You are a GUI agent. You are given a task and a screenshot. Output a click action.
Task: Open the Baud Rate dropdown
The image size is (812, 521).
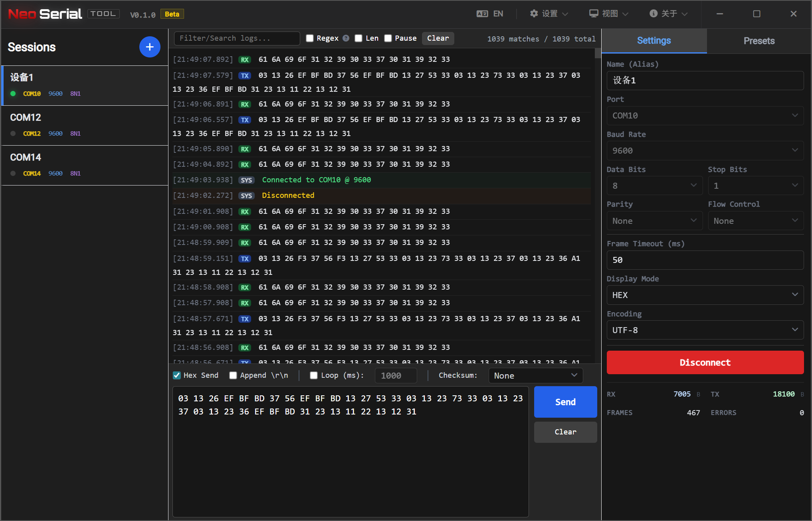click(705, 151)
